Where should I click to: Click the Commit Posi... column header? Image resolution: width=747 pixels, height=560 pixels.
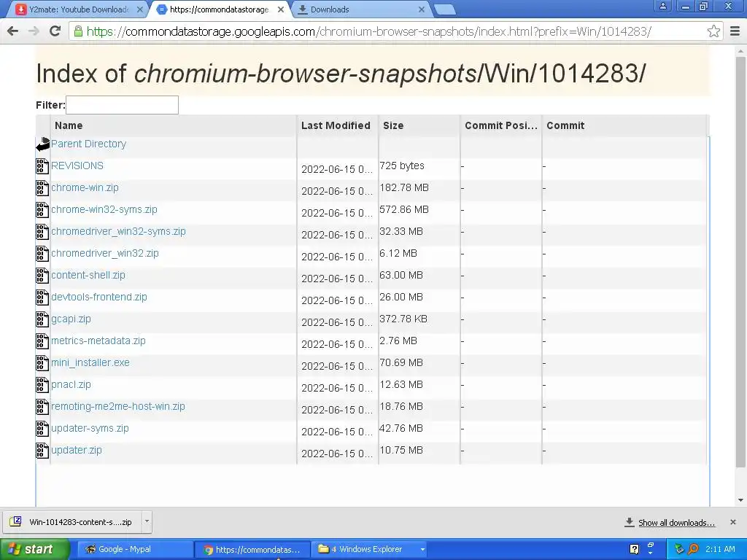click(x=500, y=125)
